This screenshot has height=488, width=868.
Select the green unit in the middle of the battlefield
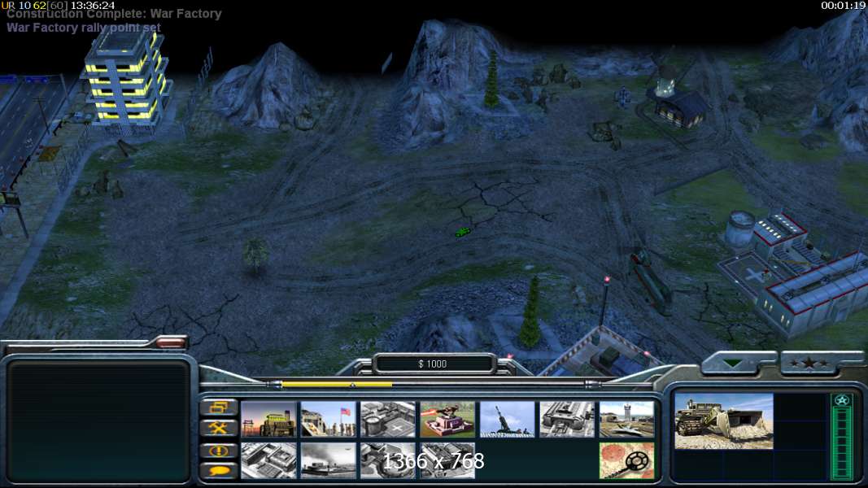point(463,233)
